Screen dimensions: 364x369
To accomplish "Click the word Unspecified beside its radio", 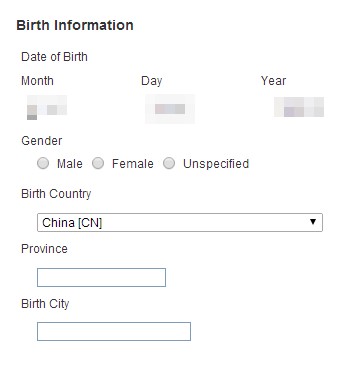I will [x=216, y=164].
